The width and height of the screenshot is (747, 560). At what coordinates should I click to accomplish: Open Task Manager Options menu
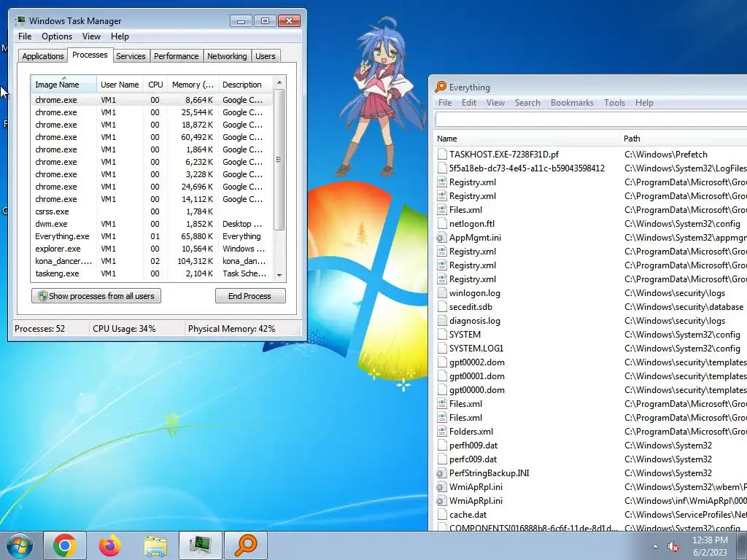point(57,36)
